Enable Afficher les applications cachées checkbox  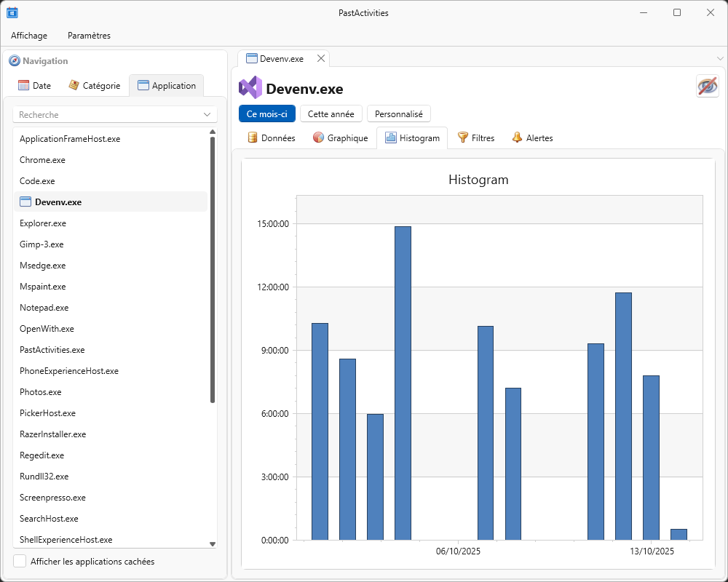(x=20, y=561)
